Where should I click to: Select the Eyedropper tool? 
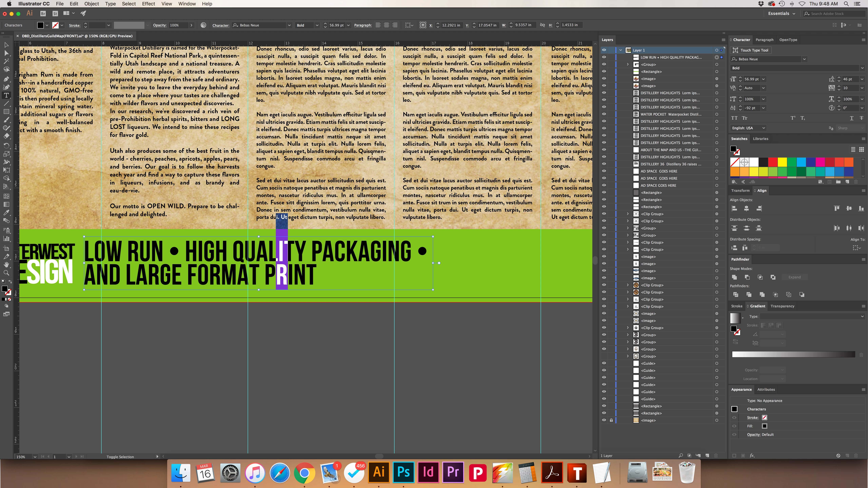click(6, 212)
